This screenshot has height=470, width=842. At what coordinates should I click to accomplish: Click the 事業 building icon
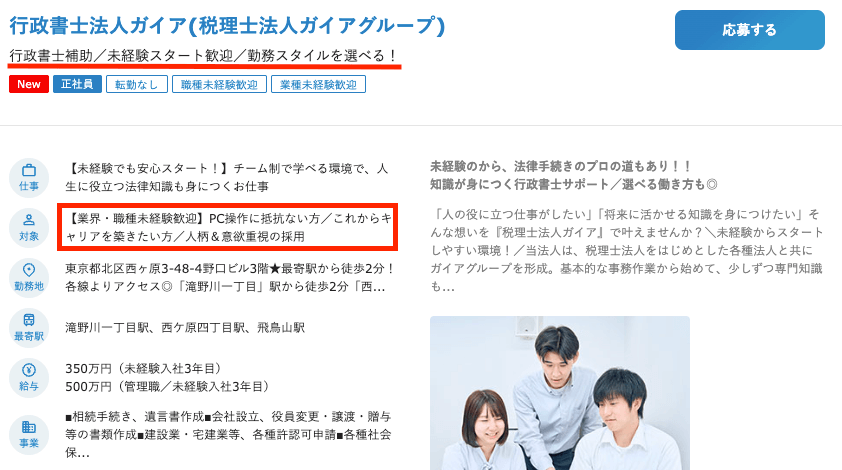pyautogui.click(x=29, y=435)
